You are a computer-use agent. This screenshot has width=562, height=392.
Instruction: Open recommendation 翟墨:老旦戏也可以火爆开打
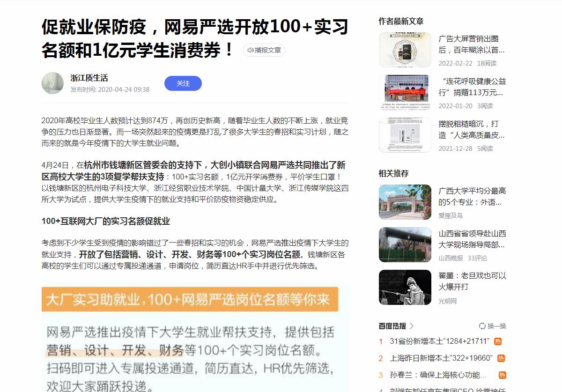point(472,281)
